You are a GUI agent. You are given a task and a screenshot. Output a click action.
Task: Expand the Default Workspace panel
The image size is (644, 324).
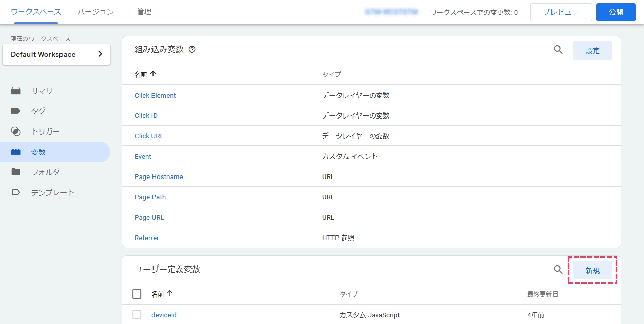point(100,54)
